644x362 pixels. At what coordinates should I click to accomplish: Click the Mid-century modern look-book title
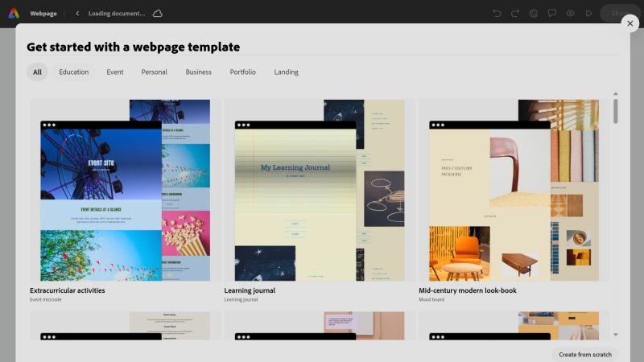(x=468, y=290)
